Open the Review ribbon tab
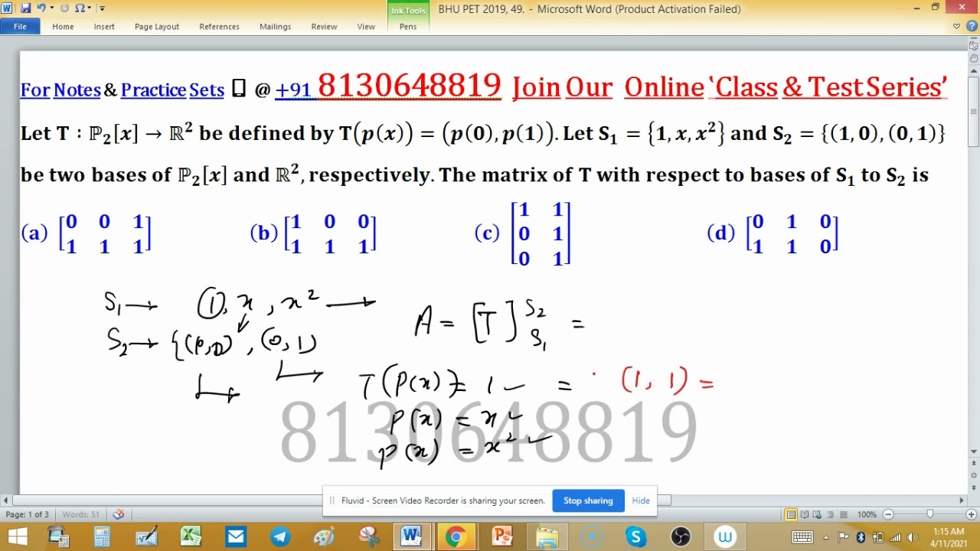This screenshot has width=980, height=551. point(324,26)
